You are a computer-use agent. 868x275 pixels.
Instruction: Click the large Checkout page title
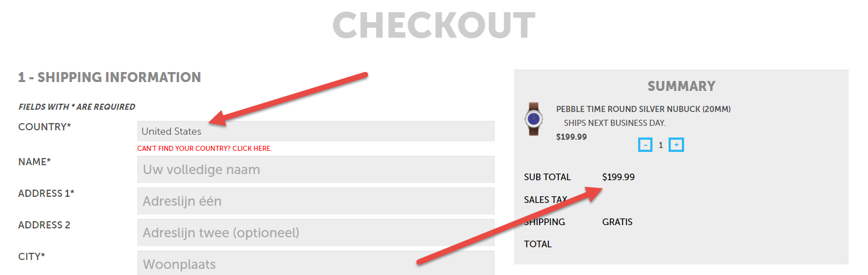(434, 26)
